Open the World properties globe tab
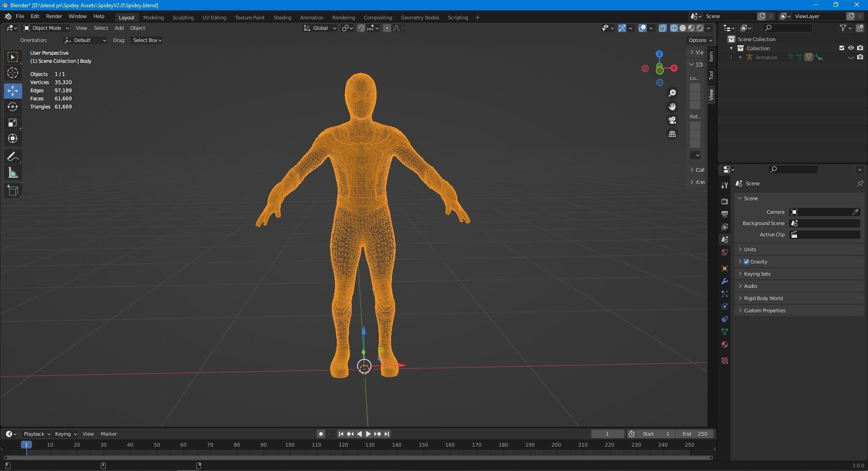 tap(725, 252)
